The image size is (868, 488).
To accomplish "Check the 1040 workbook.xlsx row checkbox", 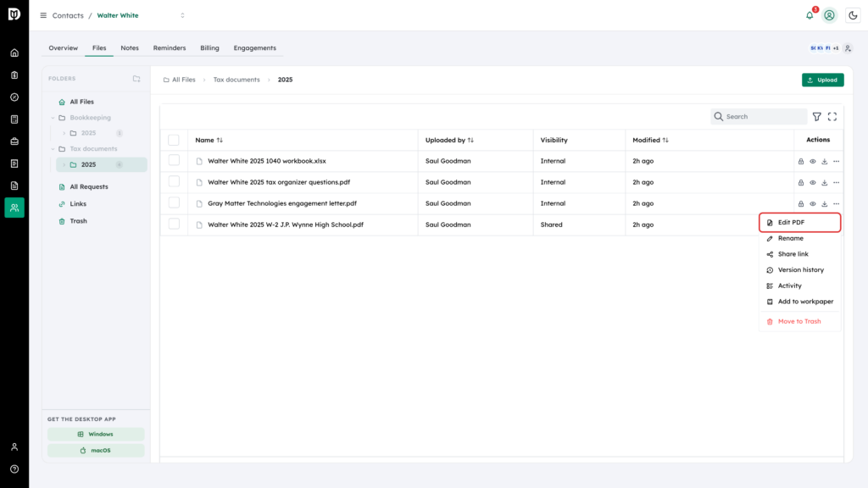I will coord(174,160).
